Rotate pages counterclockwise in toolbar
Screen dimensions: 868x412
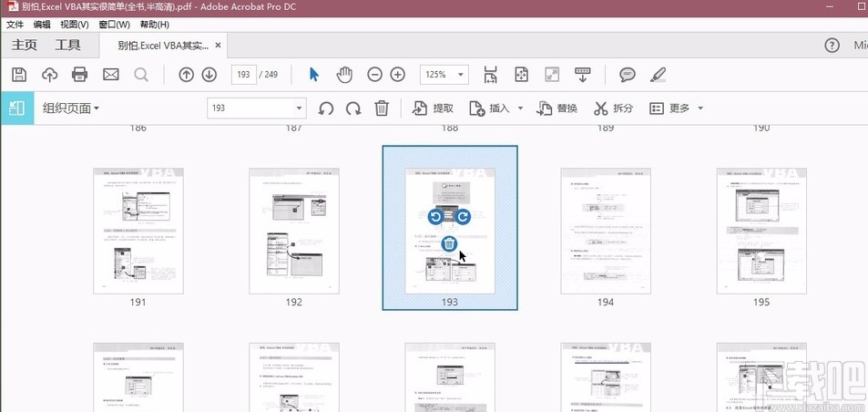326,108
